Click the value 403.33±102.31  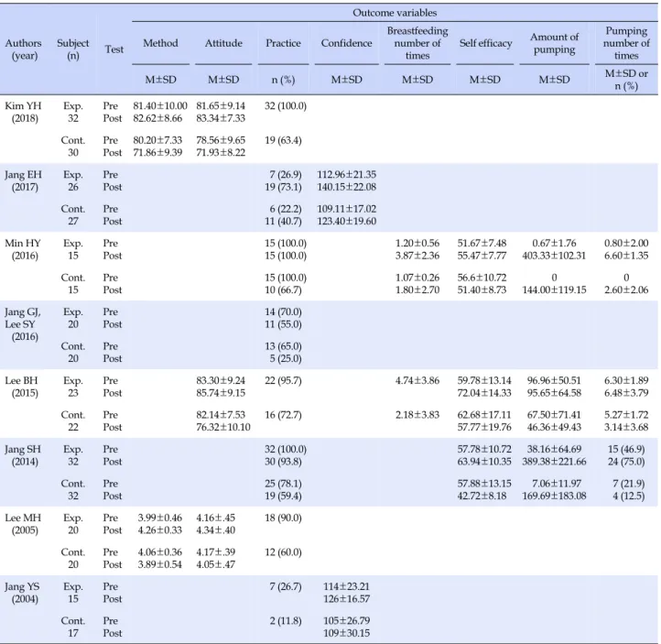point(554,256)
